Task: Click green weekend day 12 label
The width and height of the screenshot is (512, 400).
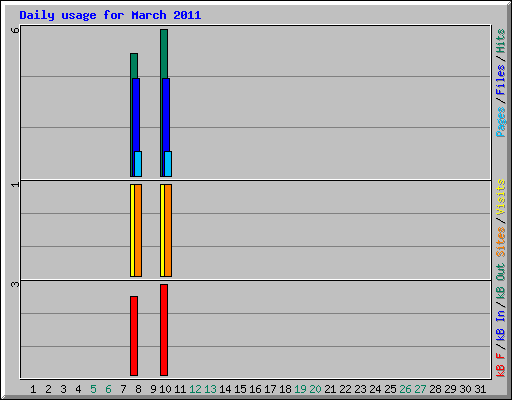Action: [195, 389]
